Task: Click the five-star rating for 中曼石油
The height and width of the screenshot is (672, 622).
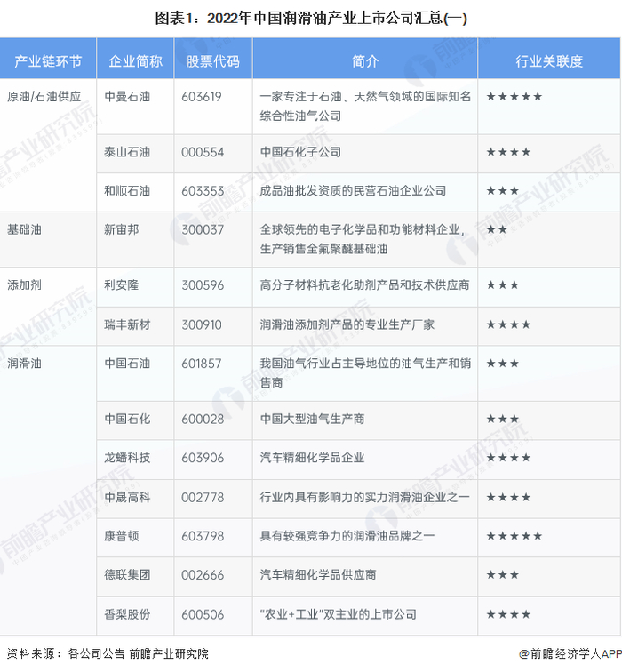Action: [514, 96]
